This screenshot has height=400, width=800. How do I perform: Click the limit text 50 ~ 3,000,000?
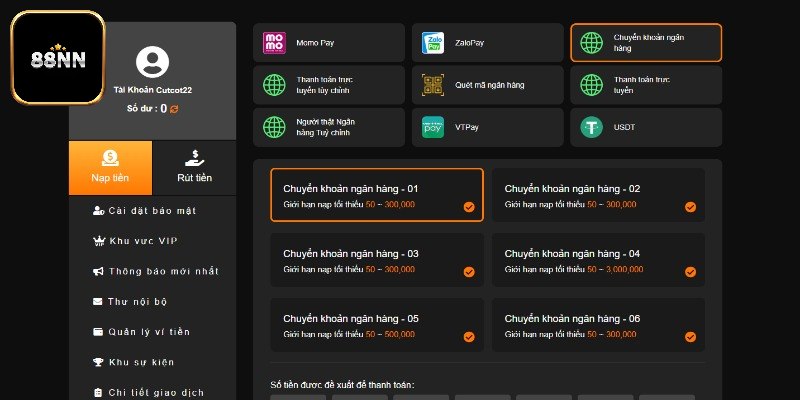coord(615,269)
